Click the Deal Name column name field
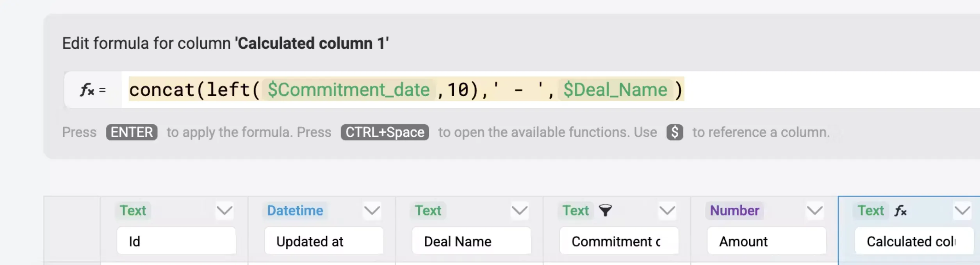Screen dimensions: 980x265 [x=471, y=241]
